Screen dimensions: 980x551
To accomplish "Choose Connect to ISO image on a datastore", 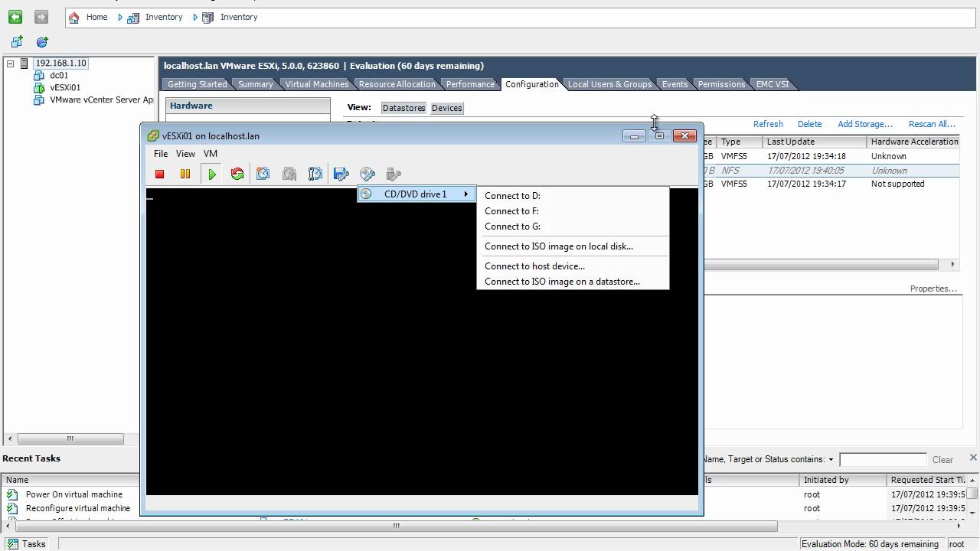I will click(x=573, y=282).
